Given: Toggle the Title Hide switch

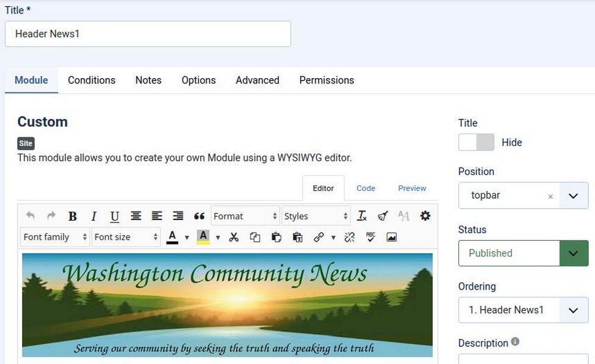Looking at the screenshot, I should click(x=476, y=142).
